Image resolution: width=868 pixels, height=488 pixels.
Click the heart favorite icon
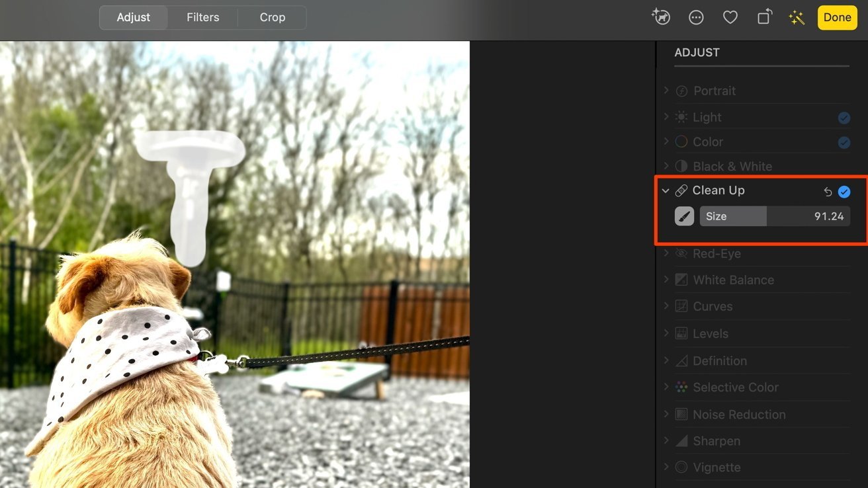pos(730,18)
